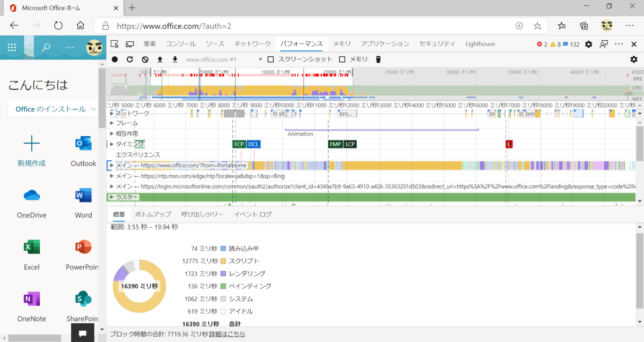This screenshot has width=644, height=342.
Task: Open DevTools more options menu
Action: [619, 44]
